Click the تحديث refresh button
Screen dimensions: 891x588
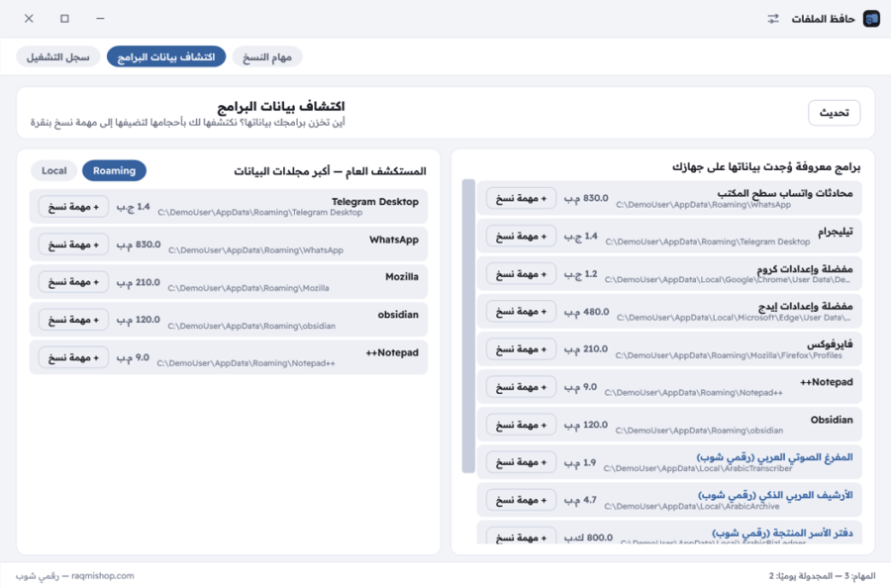[834, 113]
